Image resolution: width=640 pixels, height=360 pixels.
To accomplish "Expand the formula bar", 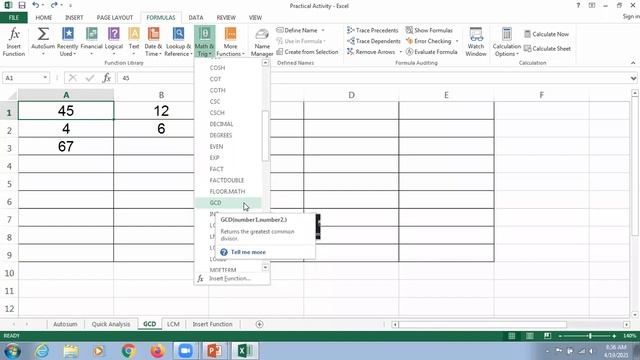I will click(x=633, y=78).
